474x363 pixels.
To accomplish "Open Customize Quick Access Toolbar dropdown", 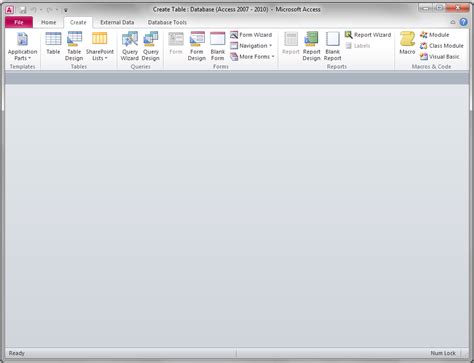I will [66, 10].
